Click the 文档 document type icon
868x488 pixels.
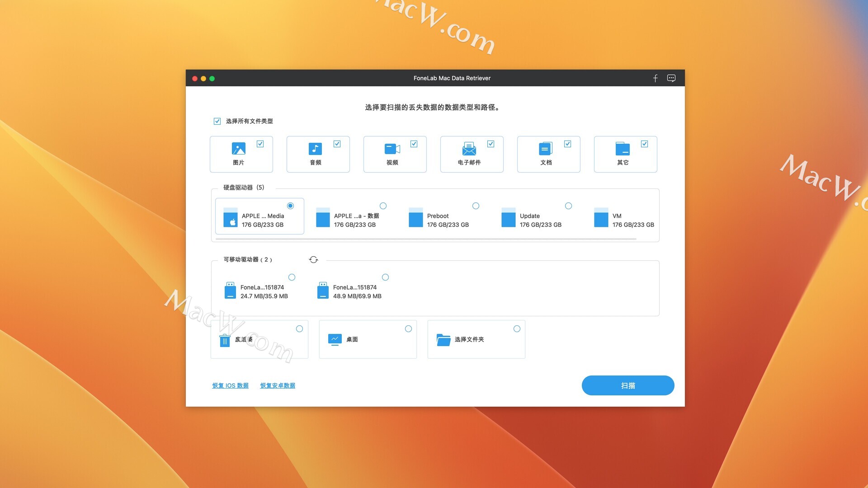pos(546,149)
